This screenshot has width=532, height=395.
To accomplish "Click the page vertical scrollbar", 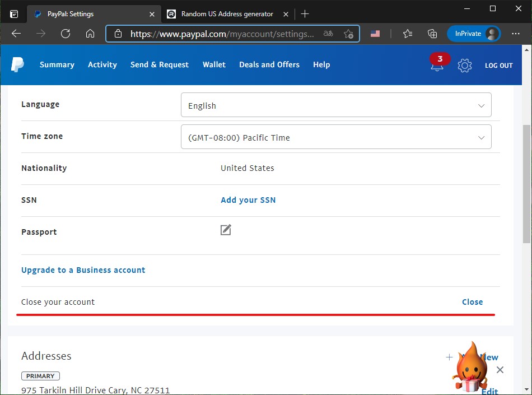I will click(x=526, y=185).
